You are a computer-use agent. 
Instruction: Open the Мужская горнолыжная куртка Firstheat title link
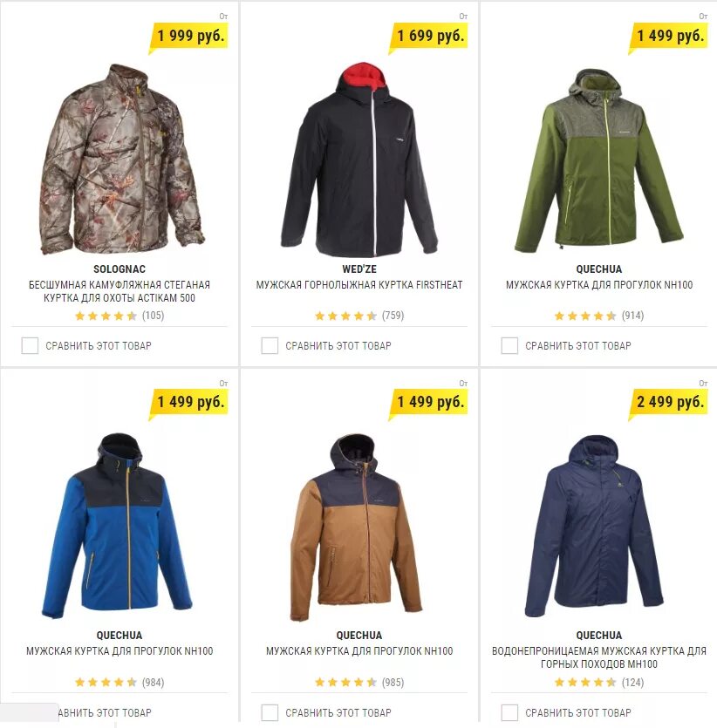pyautogui.click(x=359, y=284)
